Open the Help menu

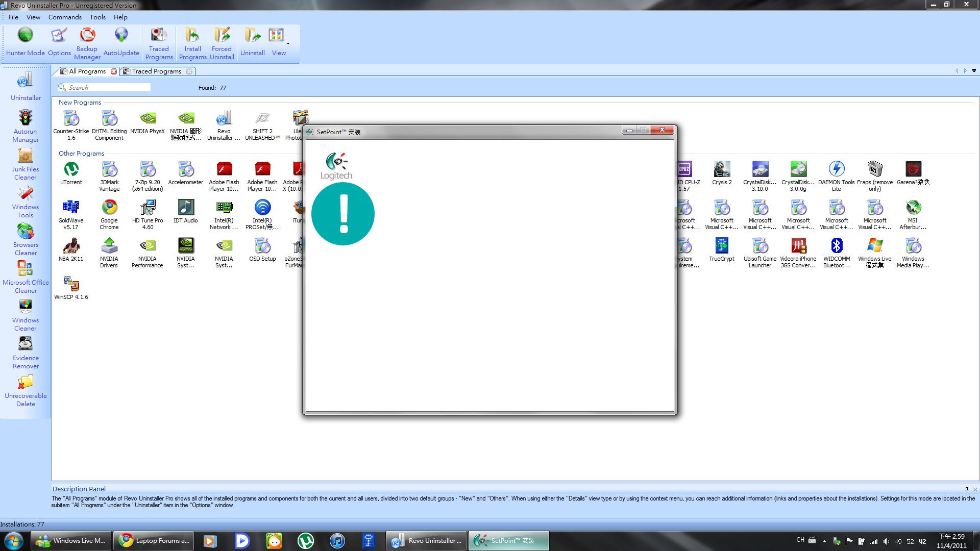120,17
